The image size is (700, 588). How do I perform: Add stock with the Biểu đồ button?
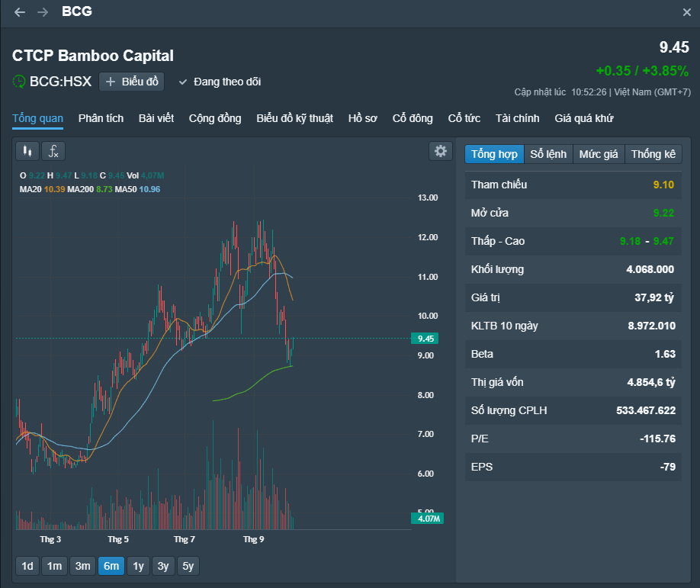click(x=132, y=82)
